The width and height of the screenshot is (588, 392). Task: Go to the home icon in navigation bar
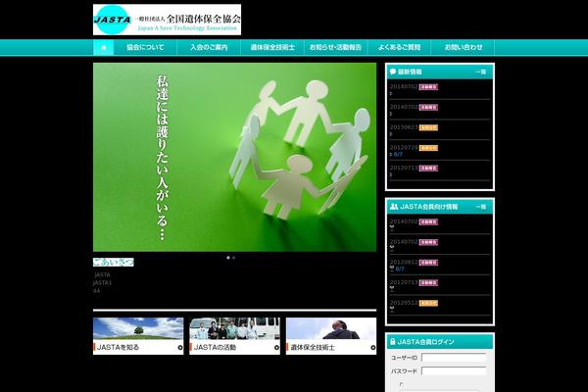[104, 48]
